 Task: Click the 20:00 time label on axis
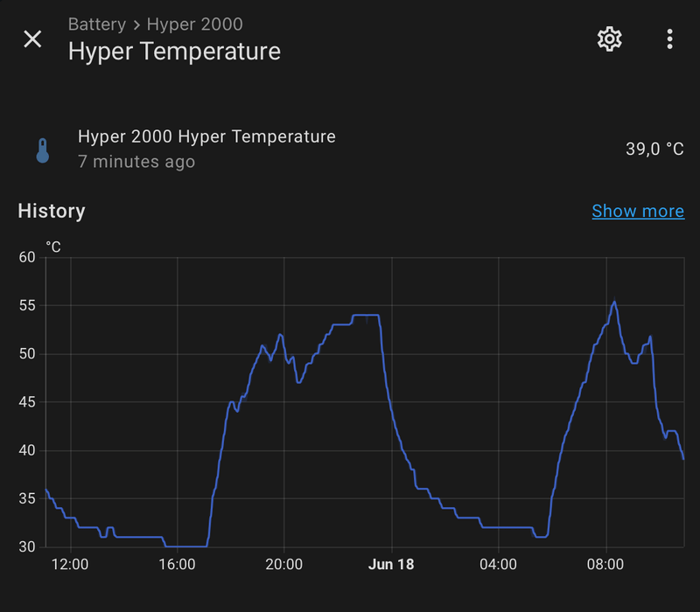pos(284,565)
